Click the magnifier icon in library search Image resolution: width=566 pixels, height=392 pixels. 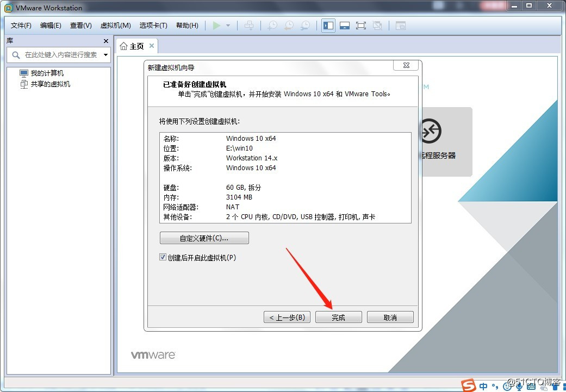[x=16, y=55]
